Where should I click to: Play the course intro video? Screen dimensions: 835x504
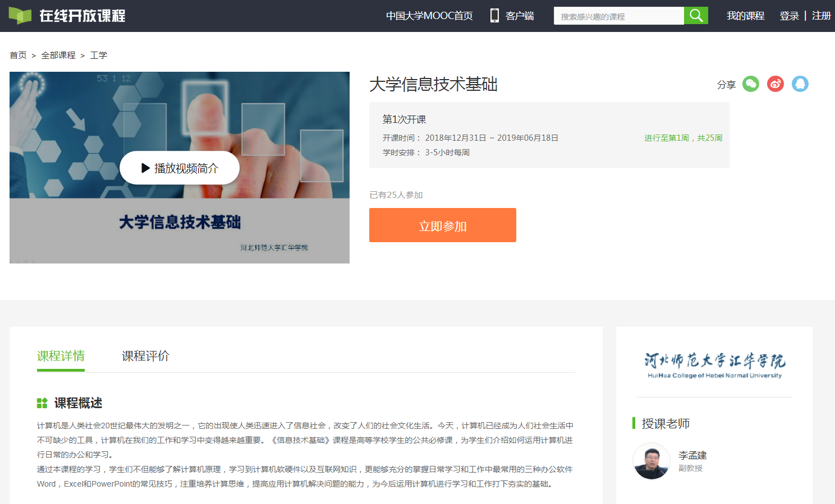(180, 168)
